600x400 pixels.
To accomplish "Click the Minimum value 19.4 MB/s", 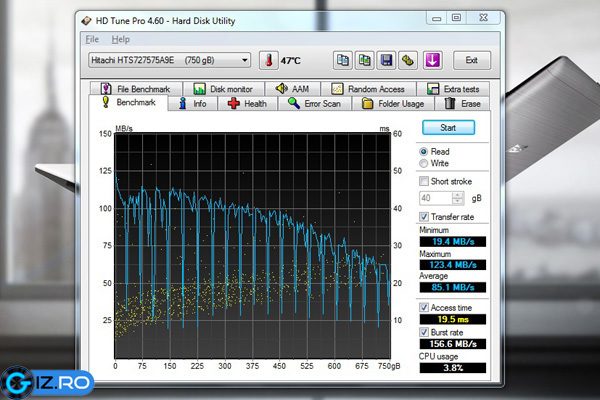I will pos(453,242).
